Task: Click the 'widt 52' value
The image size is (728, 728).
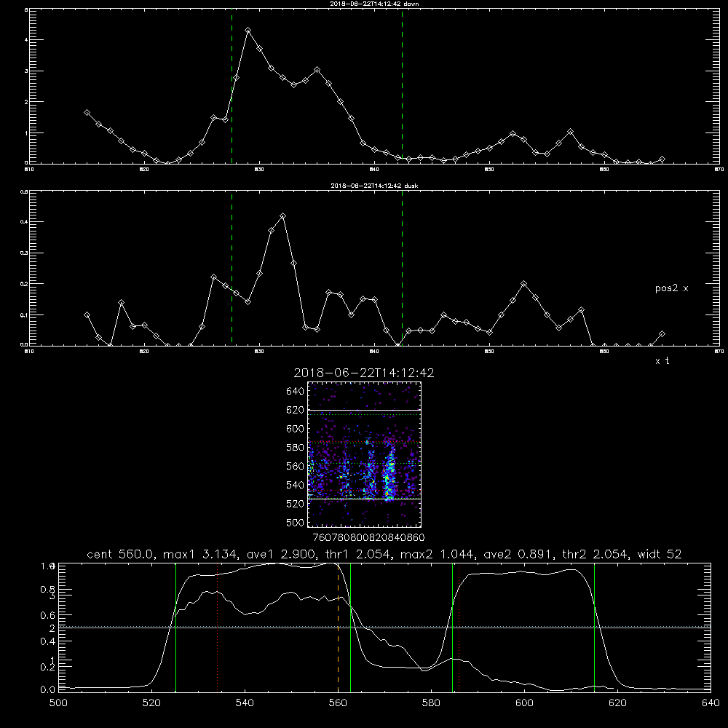Action: point(660,554)
